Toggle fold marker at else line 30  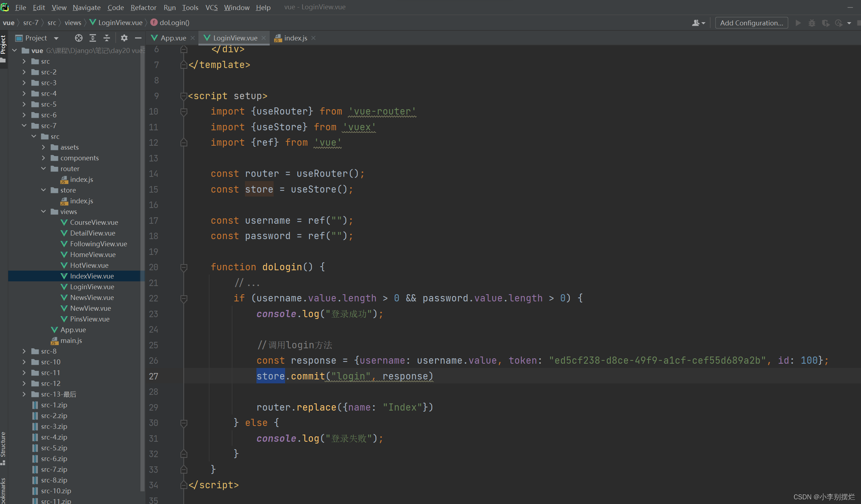click(184, 423)
